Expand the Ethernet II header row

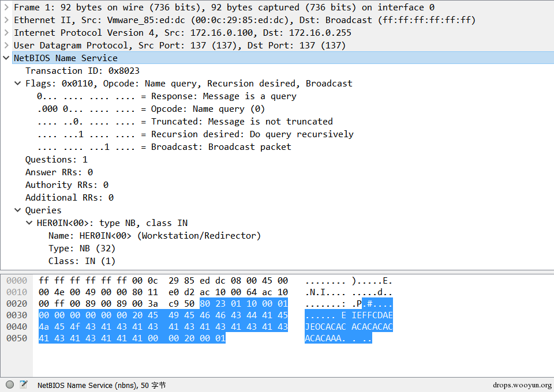(x=6, y=20)
